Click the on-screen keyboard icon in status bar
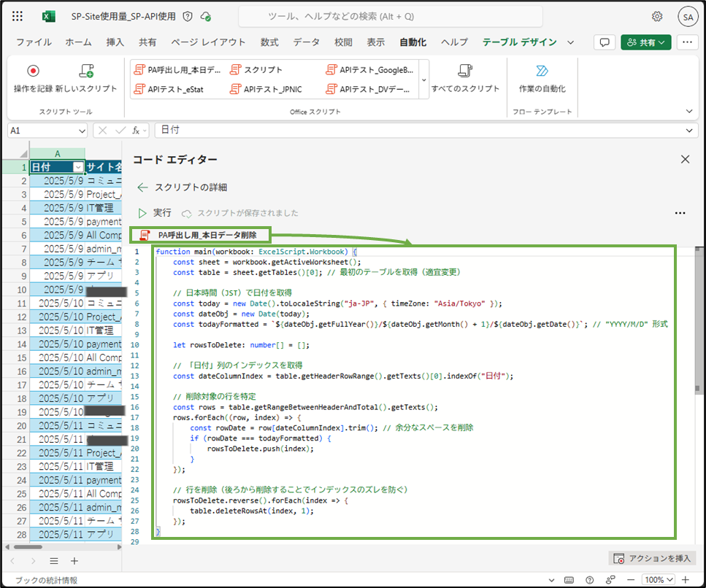The width and height of the screenshot is (706, 588). (x=569, y=579)
